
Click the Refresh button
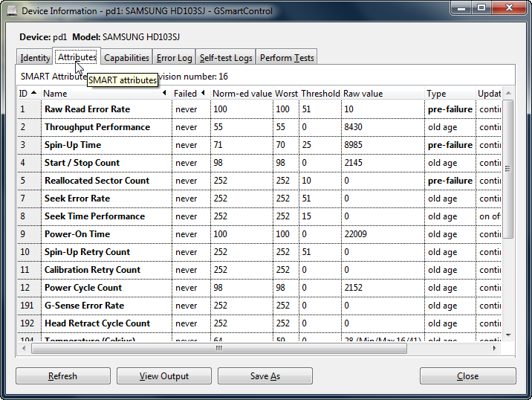pyautogui.click(x=62, y=376)
